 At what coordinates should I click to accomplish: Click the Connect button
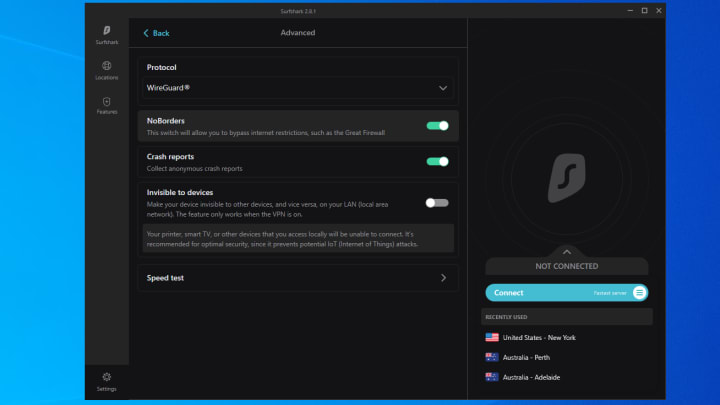click(567, 292)
